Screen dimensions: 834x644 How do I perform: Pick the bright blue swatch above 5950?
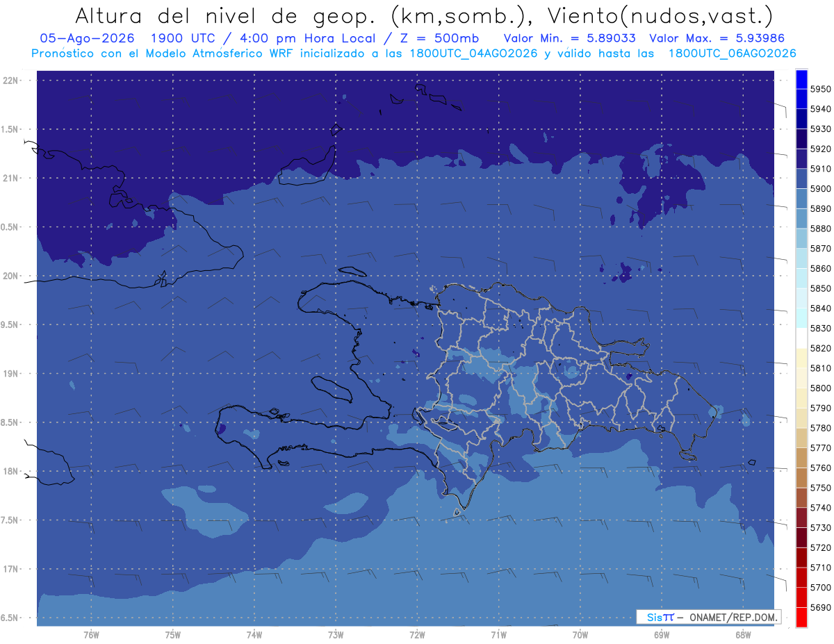click(x=801, y=79)
